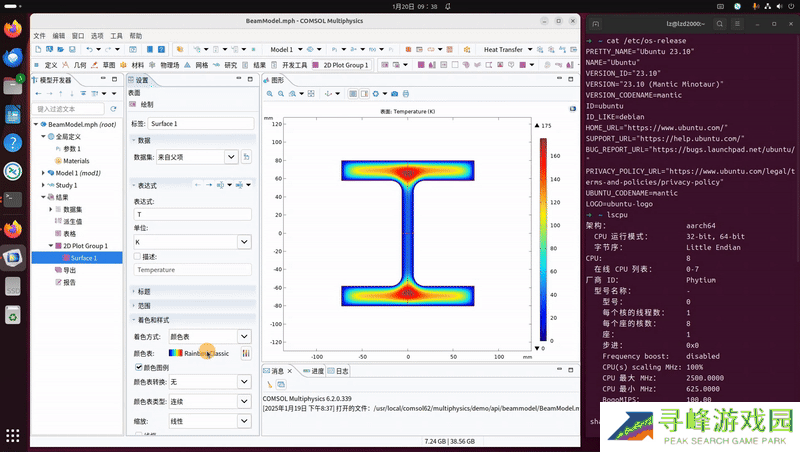Switch to the 进度 (Progress) tab
Image resolution: width=800 pixels, height=452 pixels.
(313, 371)
